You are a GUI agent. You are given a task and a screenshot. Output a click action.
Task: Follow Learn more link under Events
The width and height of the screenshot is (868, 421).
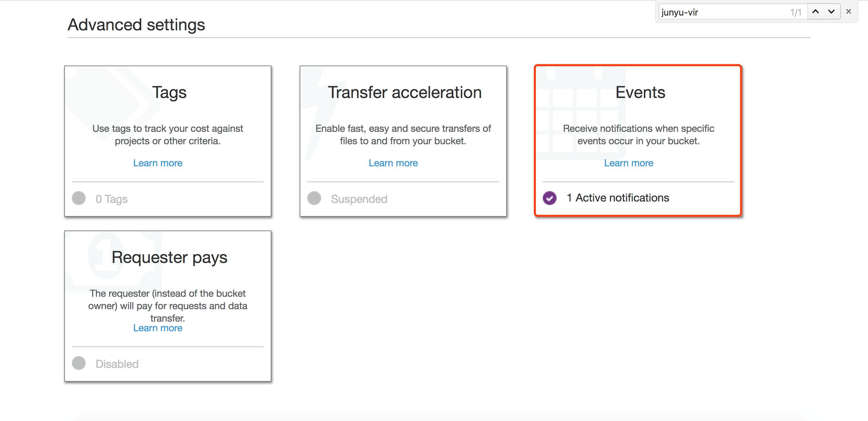click(x=629, y=163)
